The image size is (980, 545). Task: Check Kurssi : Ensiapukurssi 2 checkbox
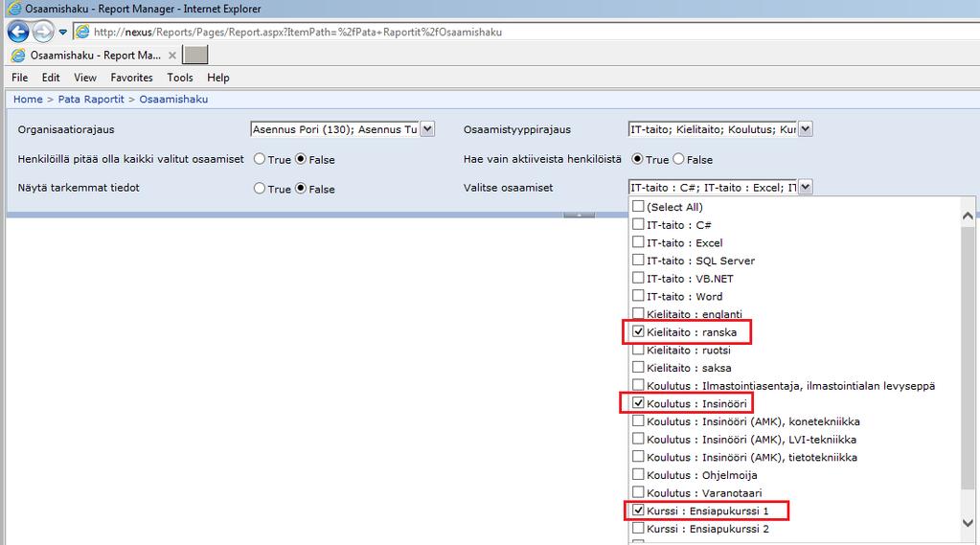[x=638, y=528]
